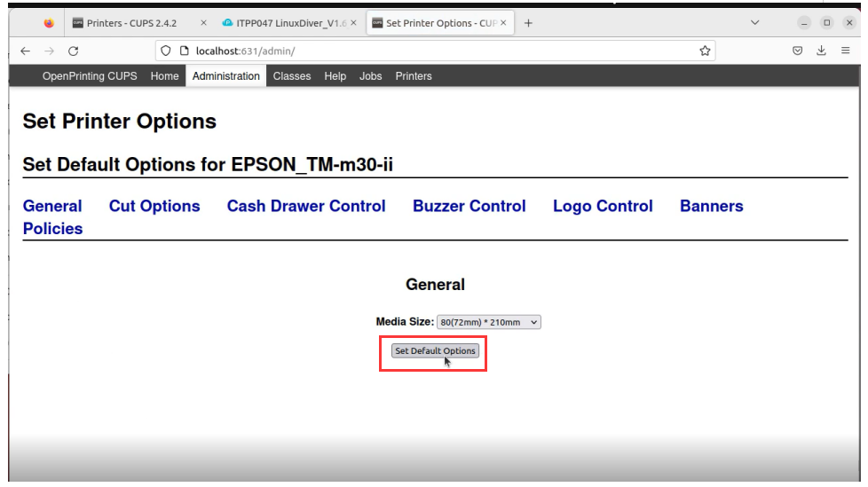Open the Banners link
Screen dimensions: 868x487
(711, 206)
